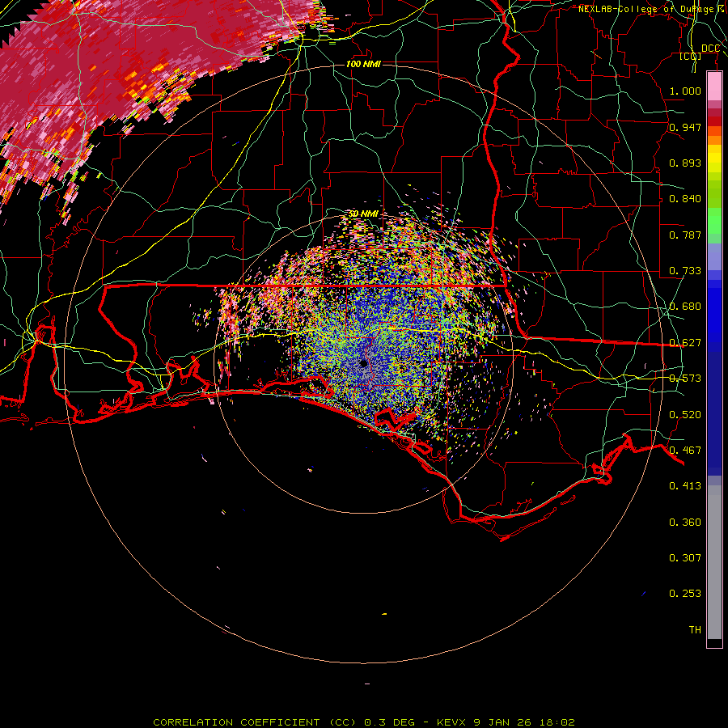Click the gray segment of the color bar
The height and width of the screenshot is (728, 728).
point(714,562)
